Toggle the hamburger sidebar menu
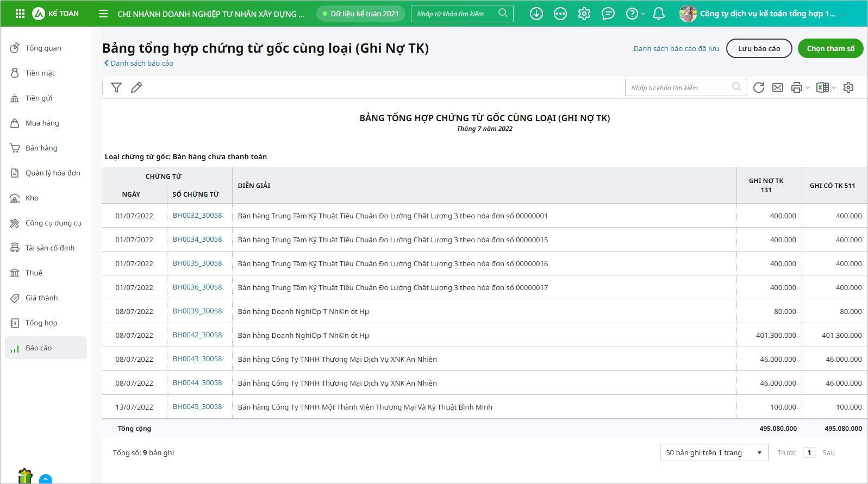The image size is (868, 484). 103,14
